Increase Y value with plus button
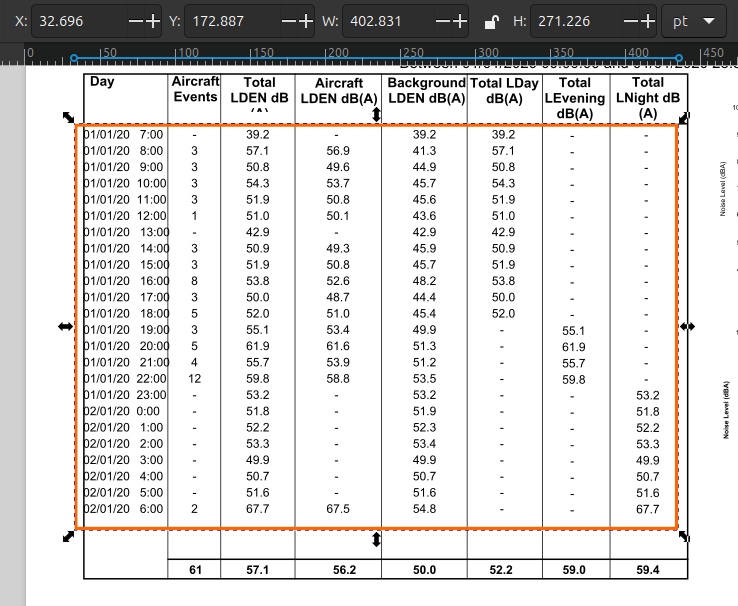The height and width of the screenshot is (606, 738). (x=307, y=21)
